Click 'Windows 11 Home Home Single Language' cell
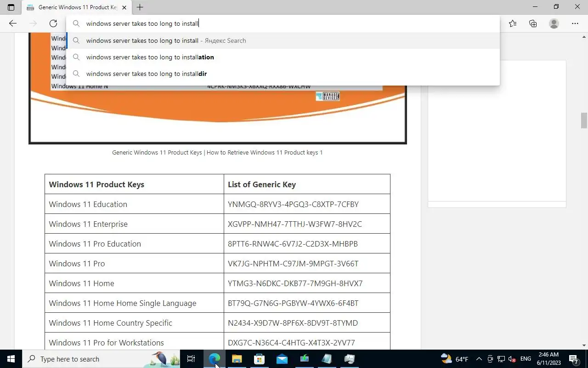Screen dimensions: 588x368 point(134,303)
